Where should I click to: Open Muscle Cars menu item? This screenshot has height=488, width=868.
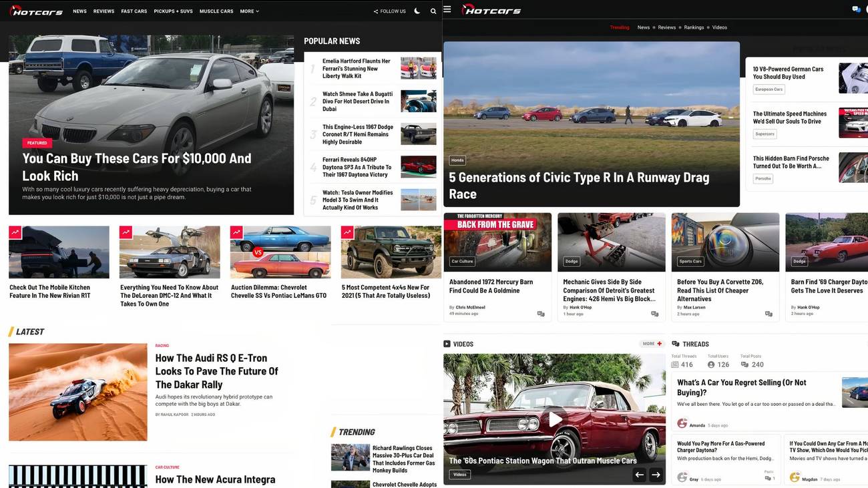[216, 11]
